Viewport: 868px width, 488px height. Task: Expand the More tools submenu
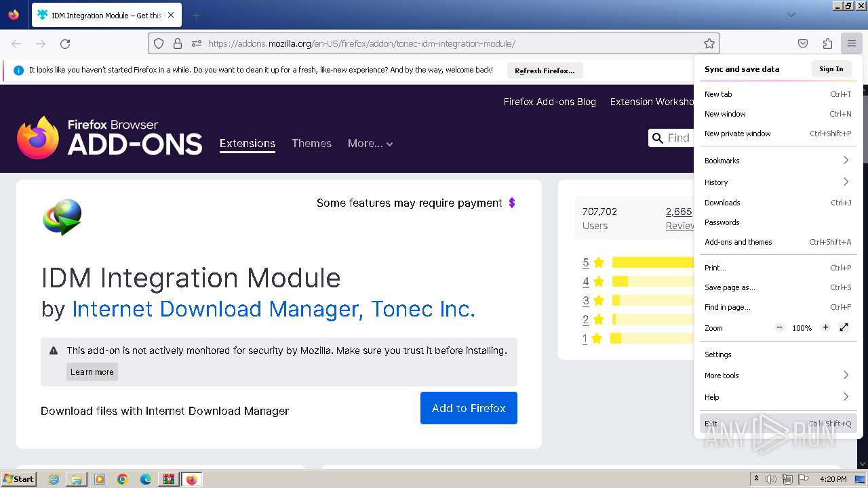pos(778,375)
